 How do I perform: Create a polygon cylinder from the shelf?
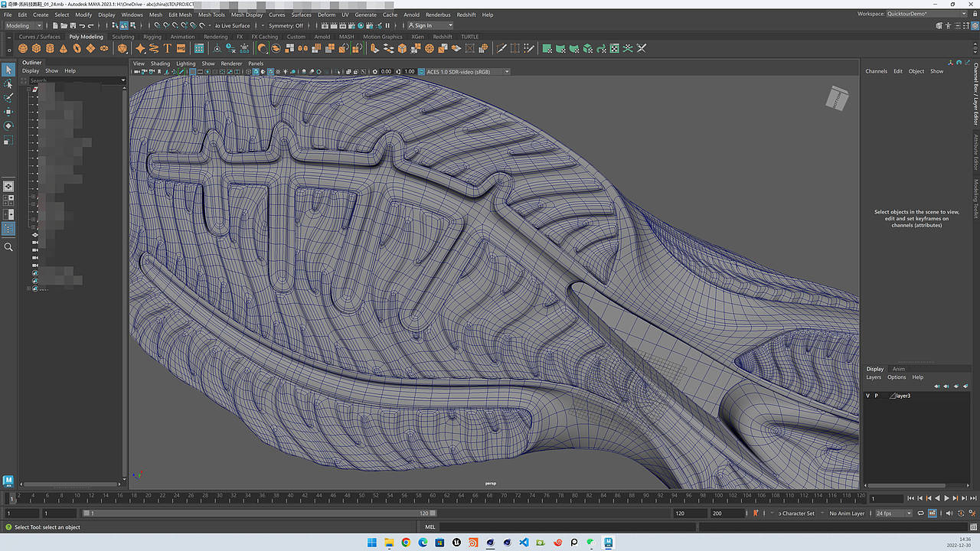pyautogui.click(x=50, y=48)
